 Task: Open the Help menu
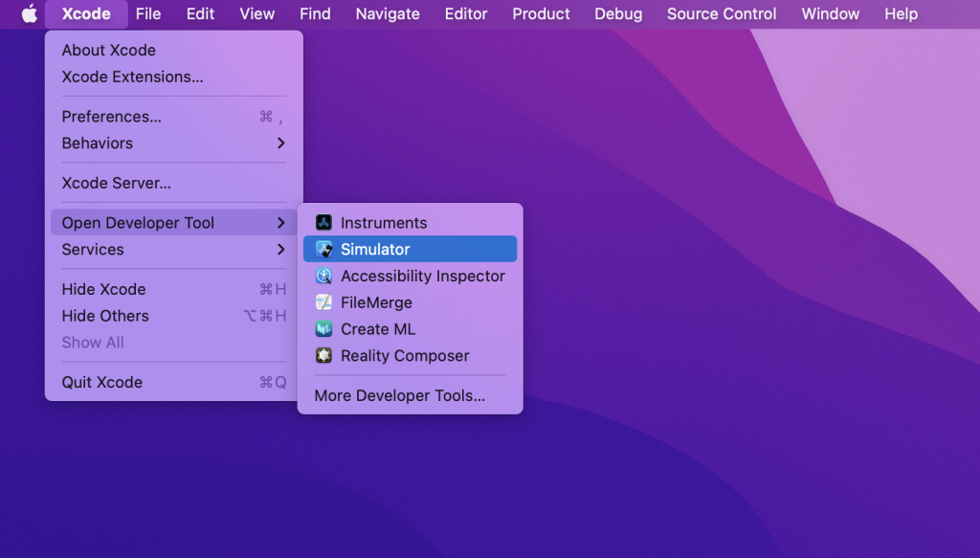point(901,13)
